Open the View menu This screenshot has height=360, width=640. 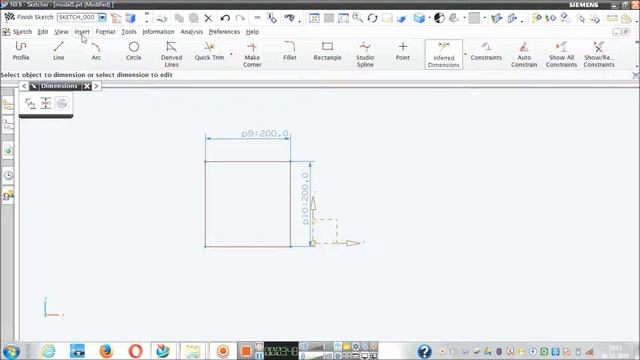(61, 32)
